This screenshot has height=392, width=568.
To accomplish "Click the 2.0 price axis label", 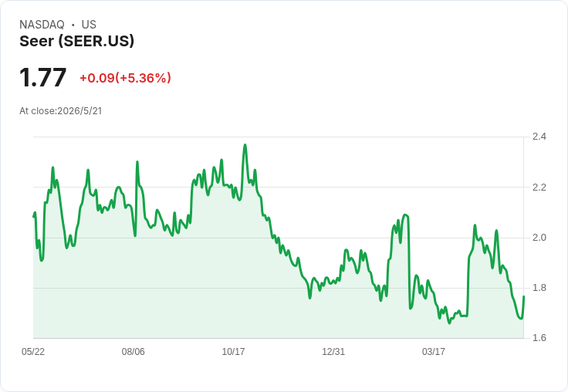I will pos(539,238).
